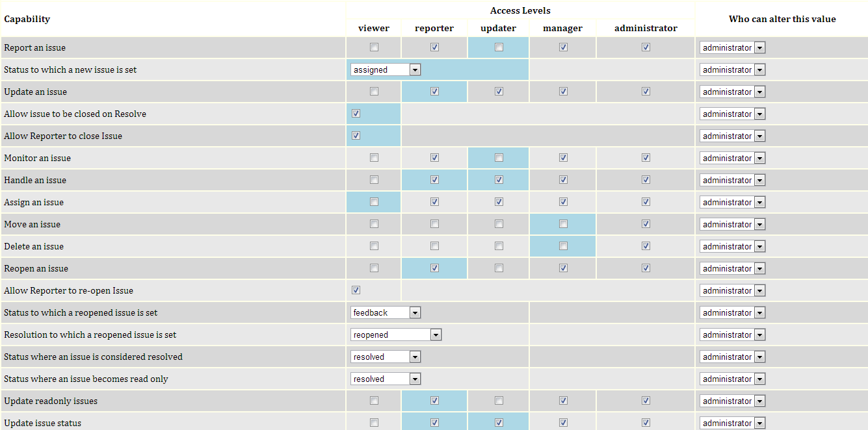Enable manager checkbox for Move an issue
This screenshot has height=430, width=868.
tap(563, 224)
